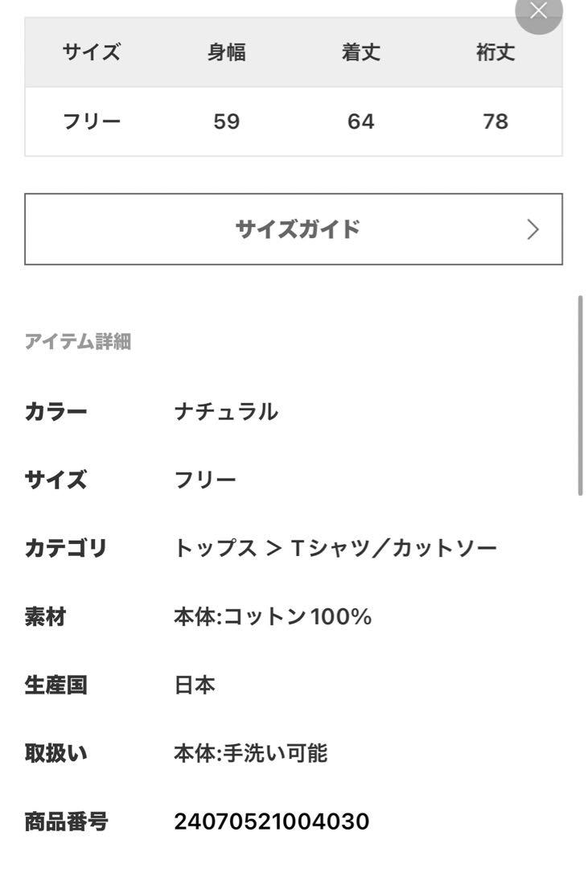Select the 身幅 column header

(226, 52)
